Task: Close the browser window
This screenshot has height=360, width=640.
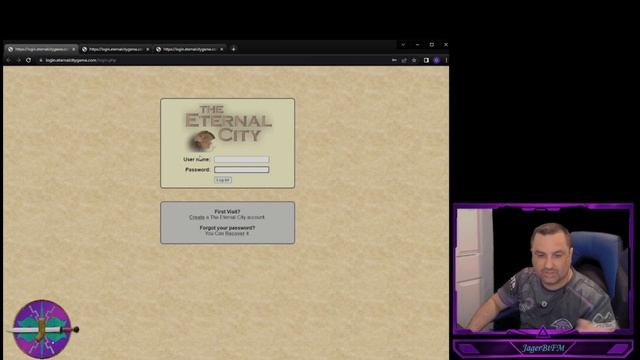Action: [x=446, y=44]
